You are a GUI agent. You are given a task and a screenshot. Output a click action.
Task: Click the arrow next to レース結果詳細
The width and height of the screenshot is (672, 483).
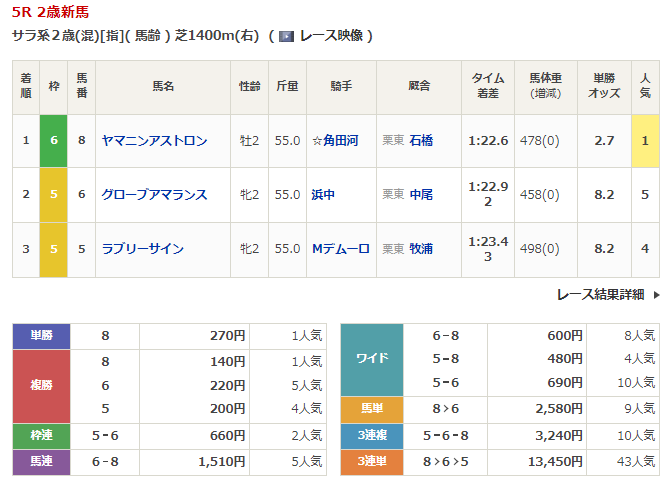point(656,295)
